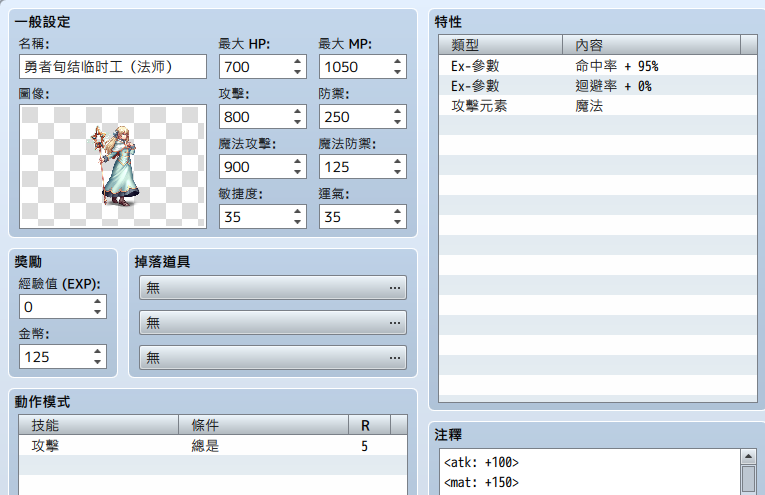Click the 技能 column header
The image size is (765, 495).
click(x=99, y=425)
